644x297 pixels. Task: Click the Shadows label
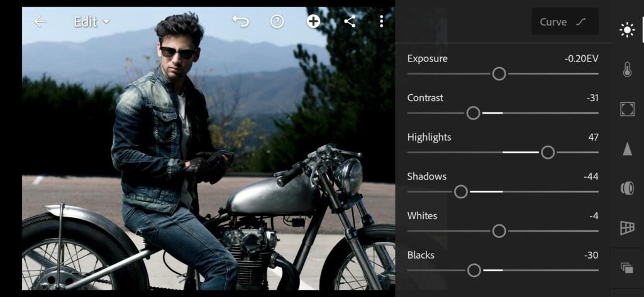427,177
